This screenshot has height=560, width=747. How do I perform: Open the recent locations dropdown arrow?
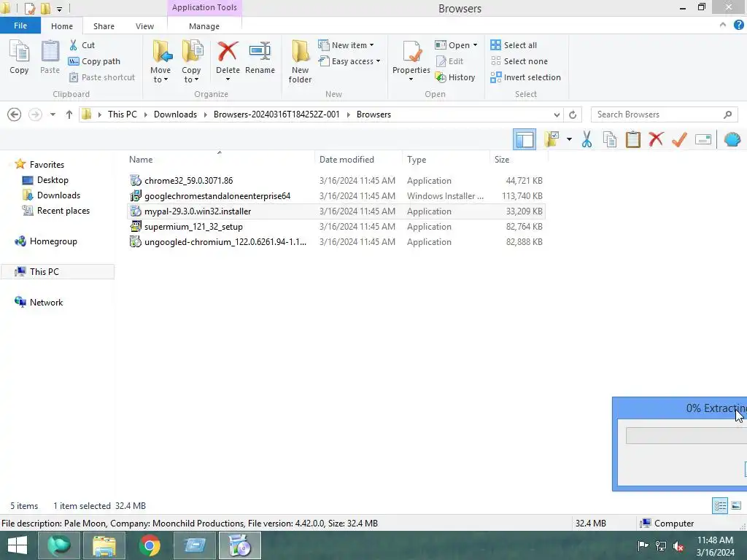point(53,114)
